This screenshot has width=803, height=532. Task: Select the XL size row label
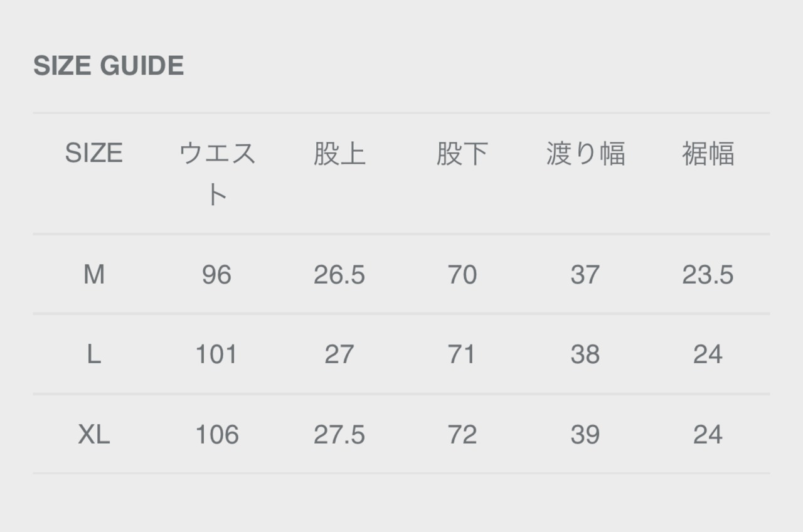(x=94, y=434)
